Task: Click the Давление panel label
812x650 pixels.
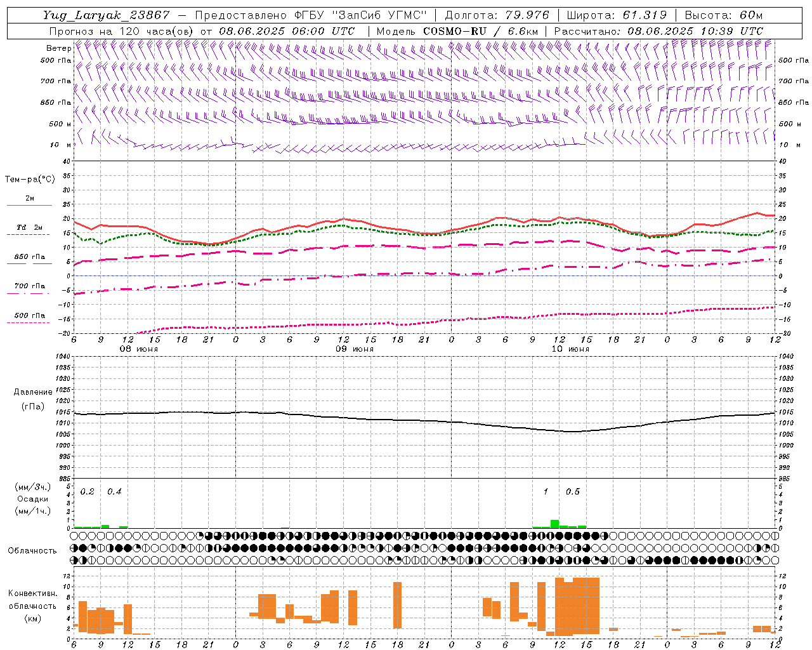Action: coord(33,392)
